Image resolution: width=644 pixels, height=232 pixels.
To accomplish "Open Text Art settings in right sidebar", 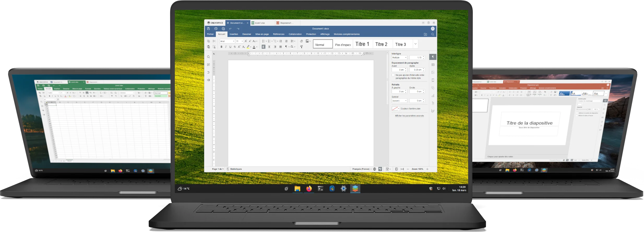I will 433,103.
